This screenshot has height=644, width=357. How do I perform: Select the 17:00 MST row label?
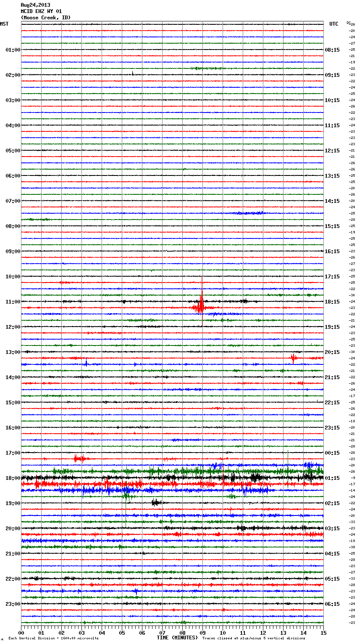tap(13, 453)
